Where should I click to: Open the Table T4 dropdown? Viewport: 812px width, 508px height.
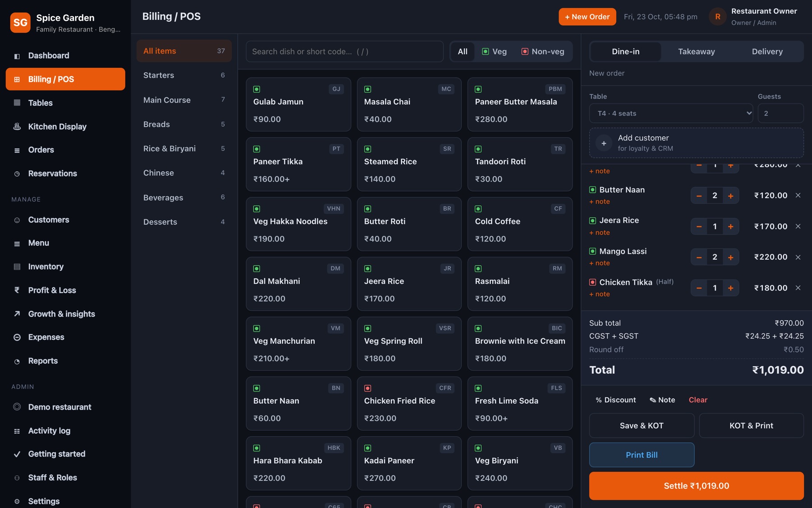click(671, 113)
